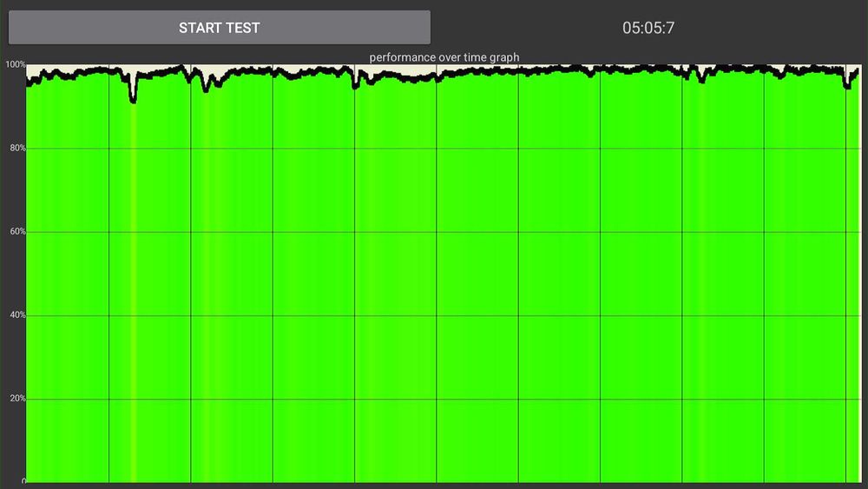The height and width of the screenshot is (489, 868).
Task: Click the 80% axis label
Action: tap(17, 148)
